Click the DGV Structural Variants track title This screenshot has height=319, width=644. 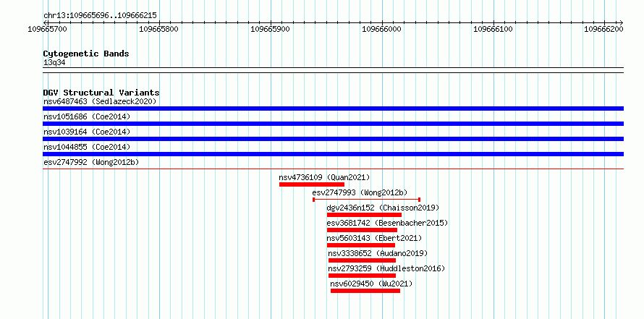click(x=101, y=93)
